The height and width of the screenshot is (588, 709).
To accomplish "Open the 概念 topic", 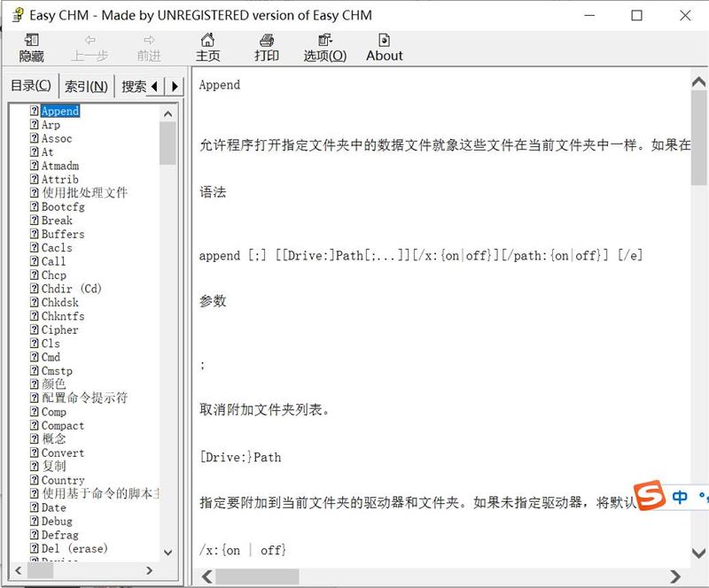I will point(54,439).
